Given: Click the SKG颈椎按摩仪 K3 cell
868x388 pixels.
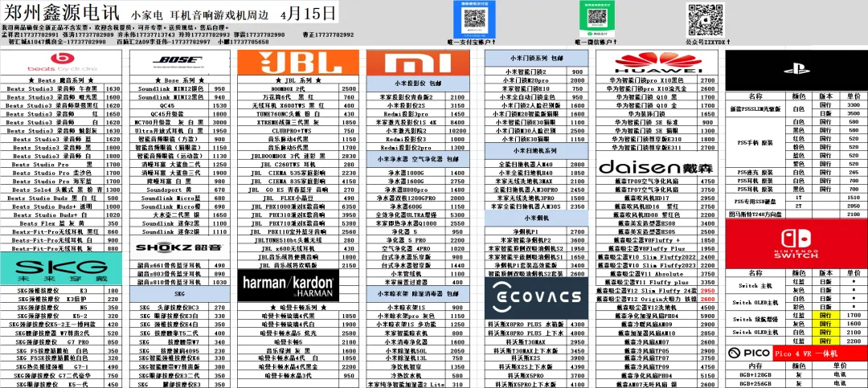Looking at the screenshot, I should 52,290.
